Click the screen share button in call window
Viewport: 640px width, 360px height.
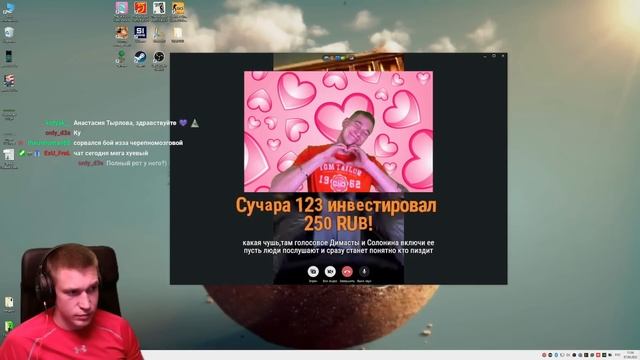click(x=313, y=271)
